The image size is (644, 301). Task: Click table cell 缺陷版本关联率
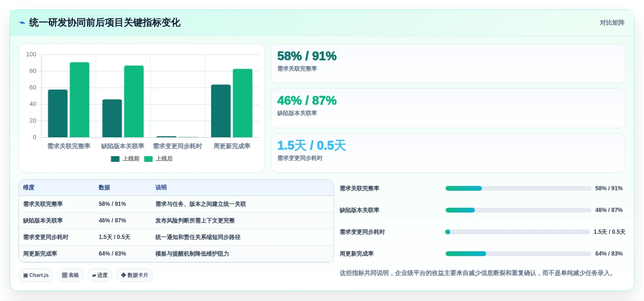[43, 221]
